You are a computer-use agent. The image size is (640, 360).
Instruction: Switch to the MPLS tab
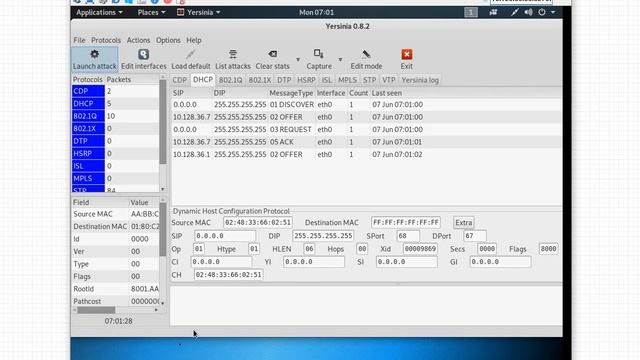347,80
